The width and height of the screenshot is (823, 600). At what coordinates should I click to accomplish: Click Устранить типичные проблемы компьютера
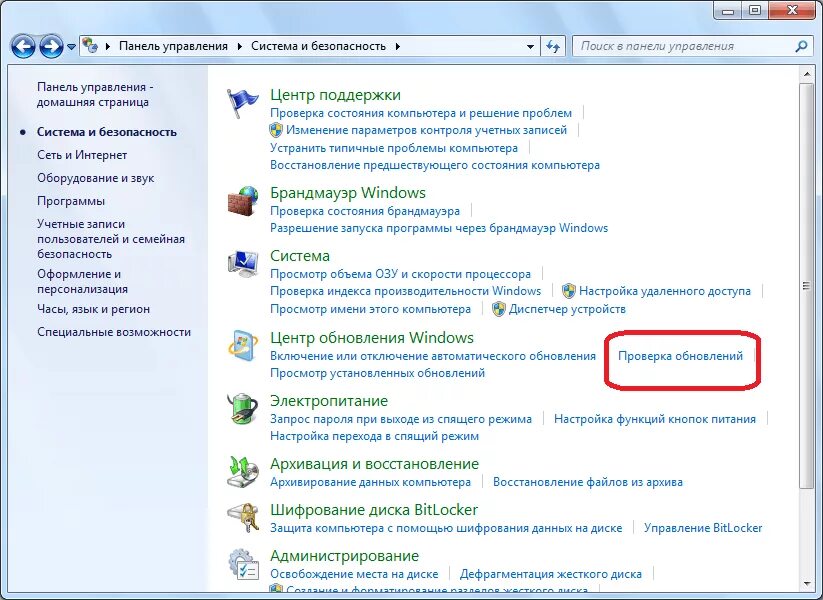click(394, 149)
